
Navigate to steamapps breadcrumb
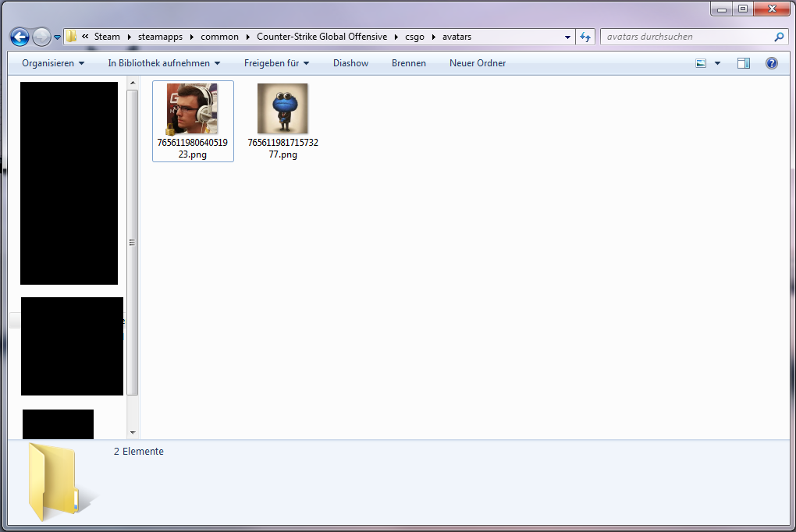tap(160, 37)
